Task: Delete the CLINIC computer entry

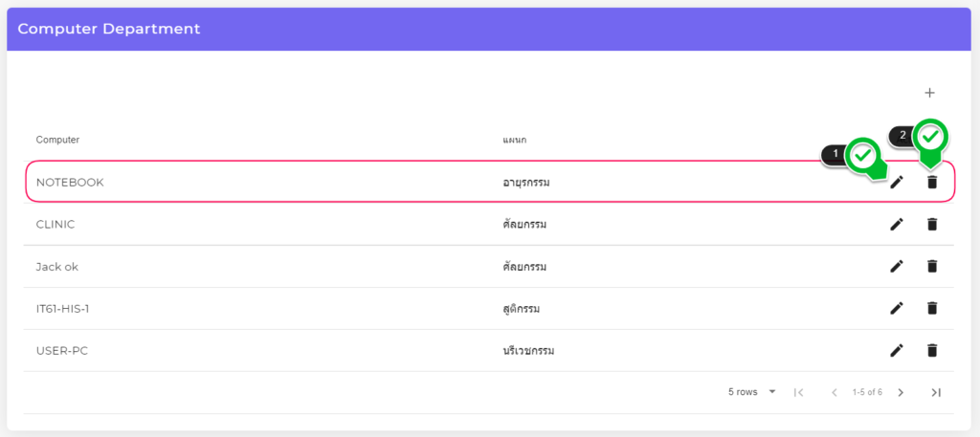Action: click(932, 224)
